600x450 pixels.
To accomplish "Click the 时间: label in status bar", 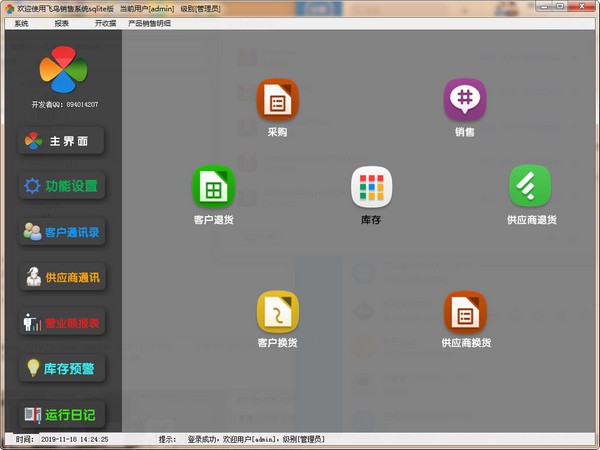I will coord(25,439).
